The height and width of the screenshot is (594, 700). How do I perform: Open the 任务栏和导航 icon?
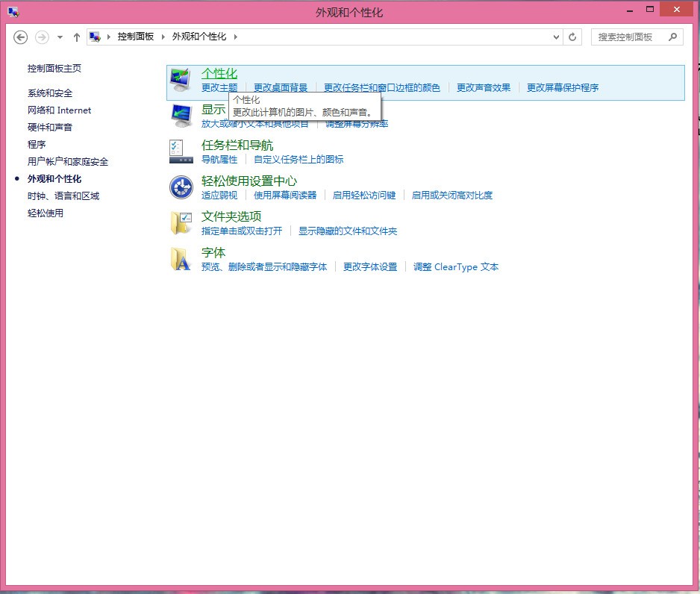181,151
